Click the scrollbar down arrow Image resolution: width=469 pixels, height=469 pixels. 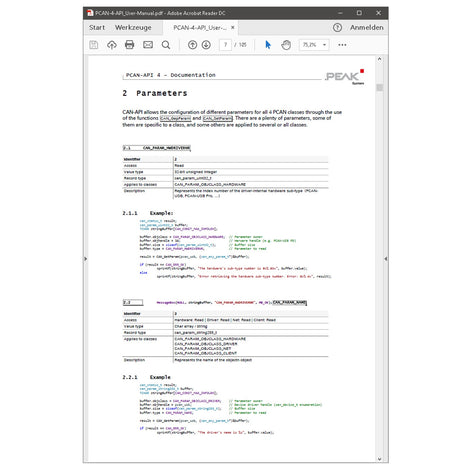click(x=379, y=459)
